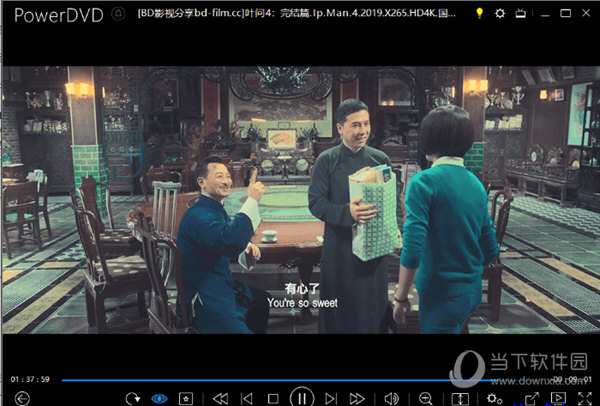
Task: Stop the video playback
Action: point(273,399)
